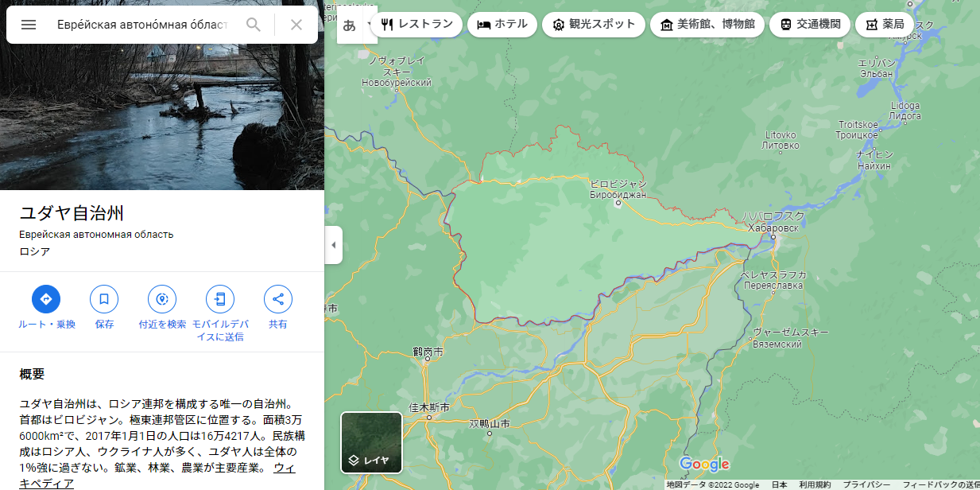Click the Литовко town label
Screen dimensions: 980x490
tap(781, 145)
